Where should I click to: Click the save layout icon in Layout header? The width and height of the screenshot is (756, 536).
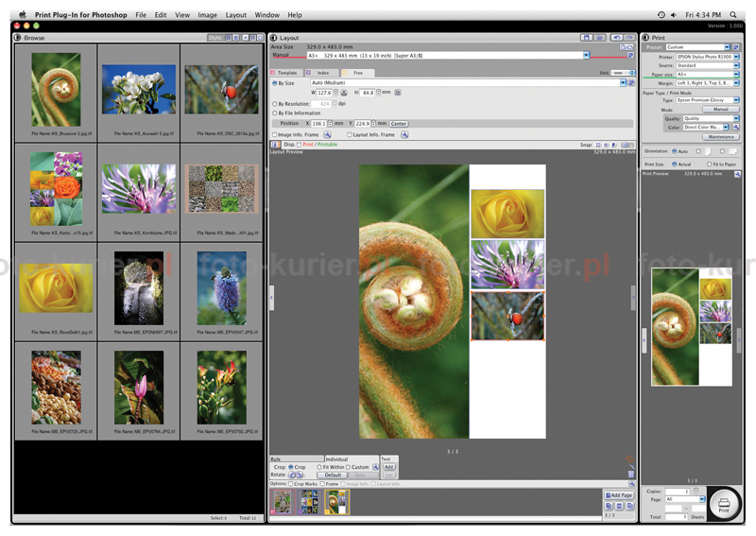click(587, 38)
